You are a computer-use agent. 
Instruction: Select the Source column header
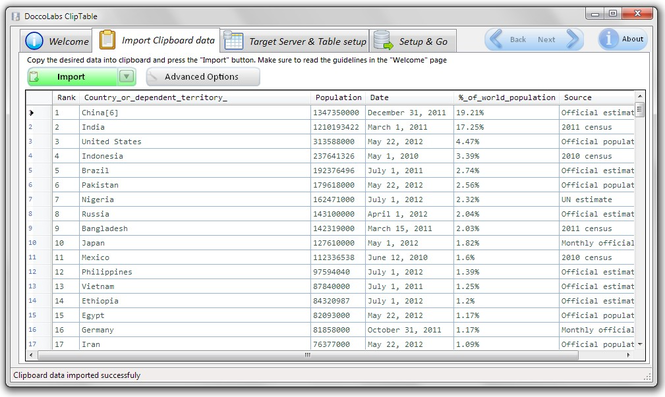[597, 98]
